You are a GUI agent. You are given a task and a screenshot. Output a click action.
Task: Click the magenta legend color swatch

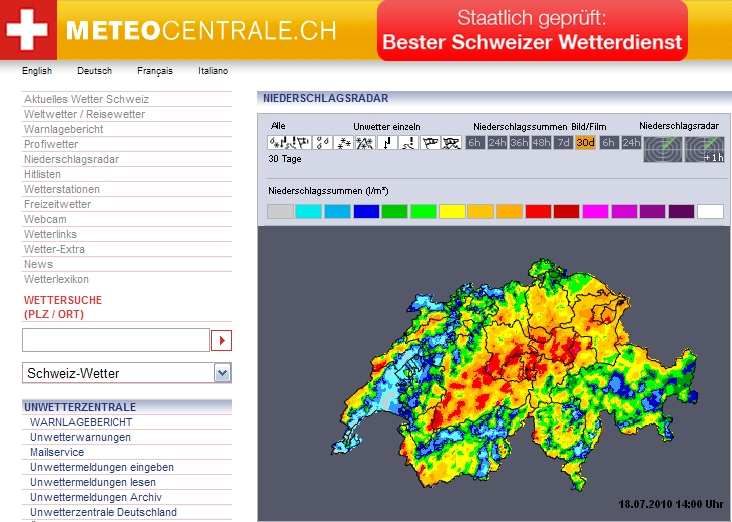pos(595,212)
